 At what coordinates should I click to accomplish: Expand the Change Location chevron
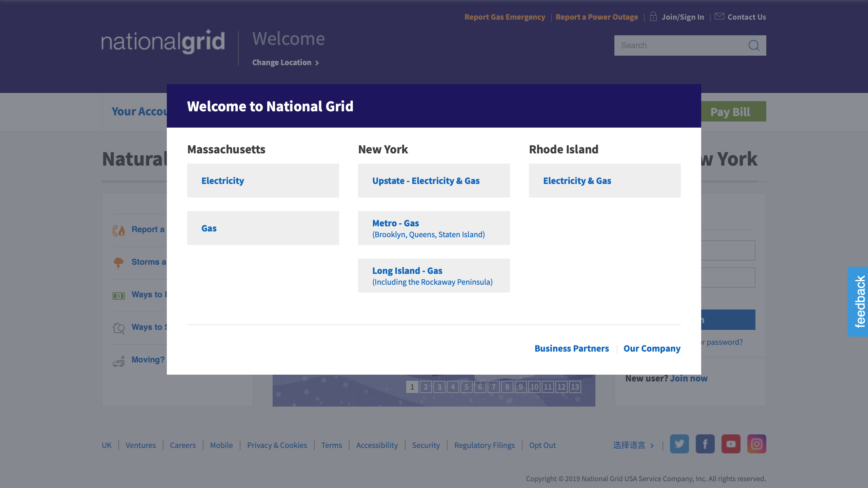(x=317, y=63)
